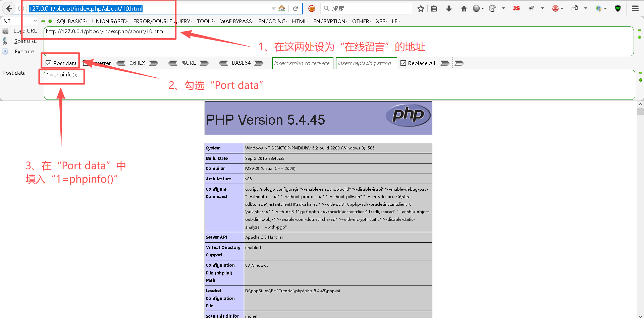The width and height of the screenshot is (644, 318).
Task: Open dropdown arrow next to spider icon
Action: pyautogui.click(x=542, y=8)
